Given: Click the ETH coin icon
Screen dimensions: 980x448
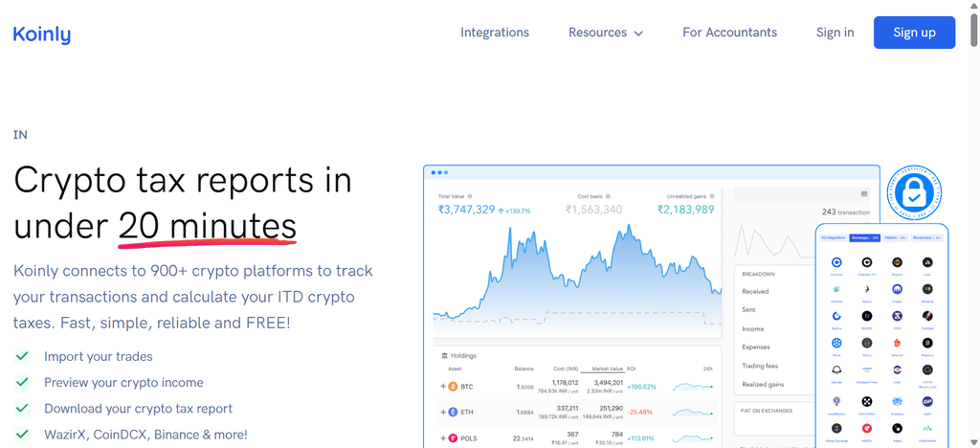Looking at the screenshot, I should pyautogui.click(x=453, y=413).
